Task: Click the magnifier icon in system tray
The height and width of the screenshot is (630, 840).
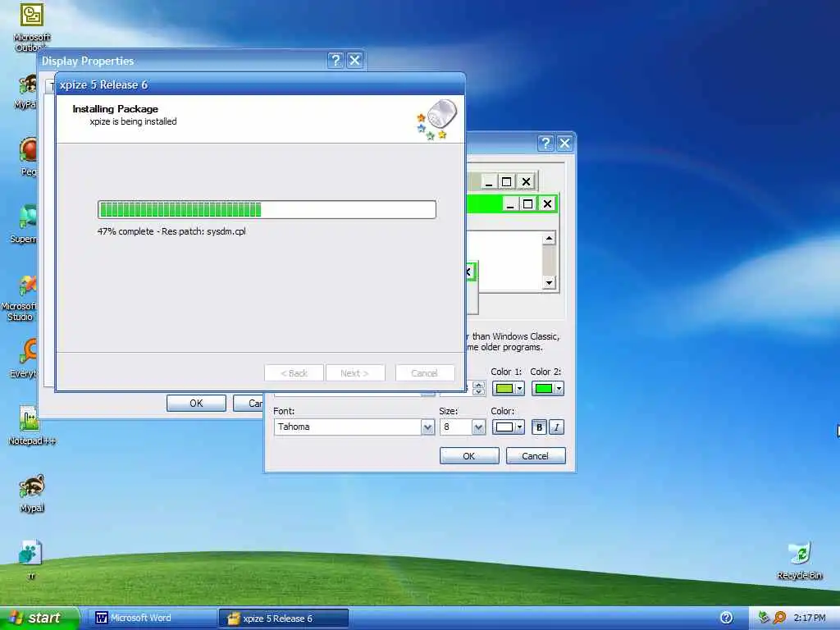Action: coord(779,618)
